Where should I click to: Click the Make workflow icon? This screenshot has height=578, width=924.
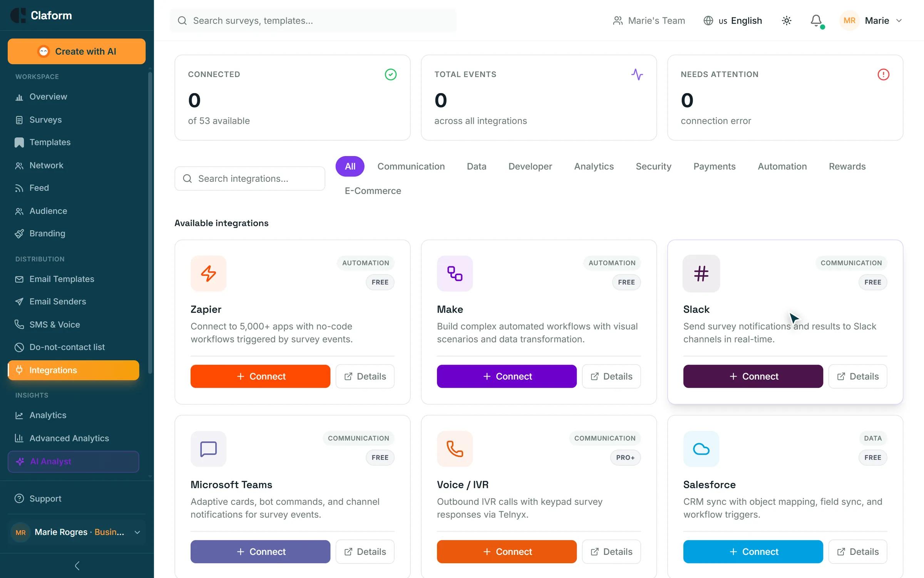(455, 273)
